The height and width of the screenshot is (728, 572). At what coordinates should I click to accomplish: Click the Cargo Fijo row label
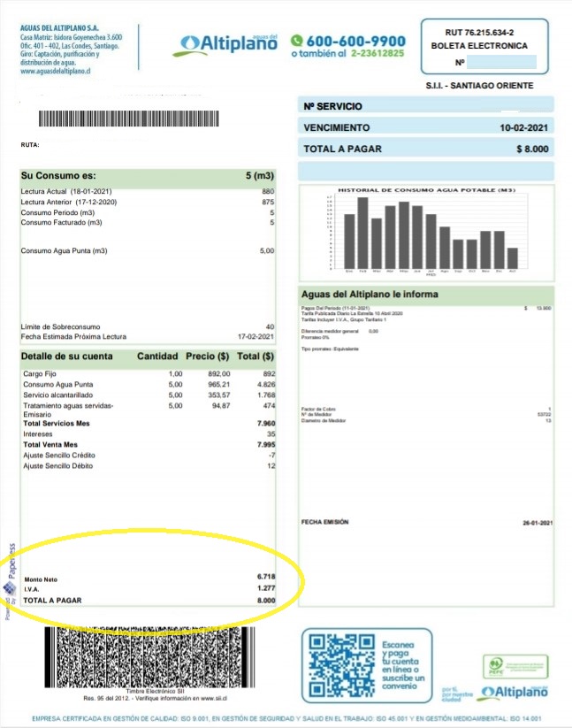pyautogui.click(x=40, y=374)
